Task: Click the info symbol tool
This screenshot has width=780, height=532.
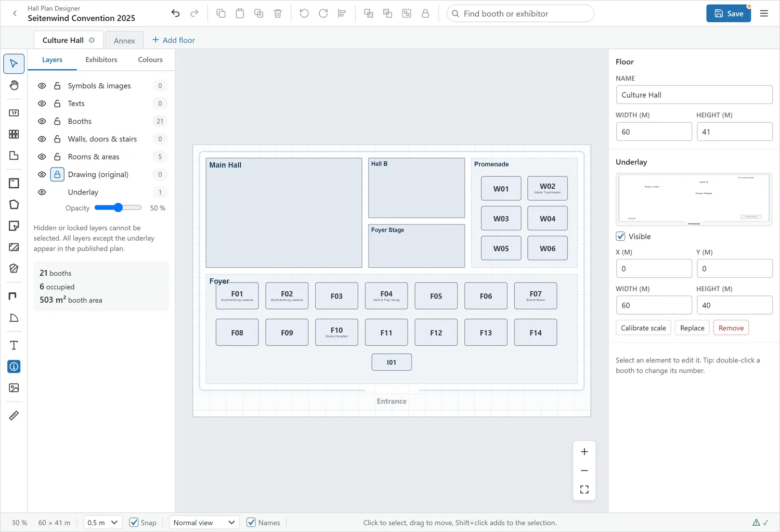Action: (14, 367)
